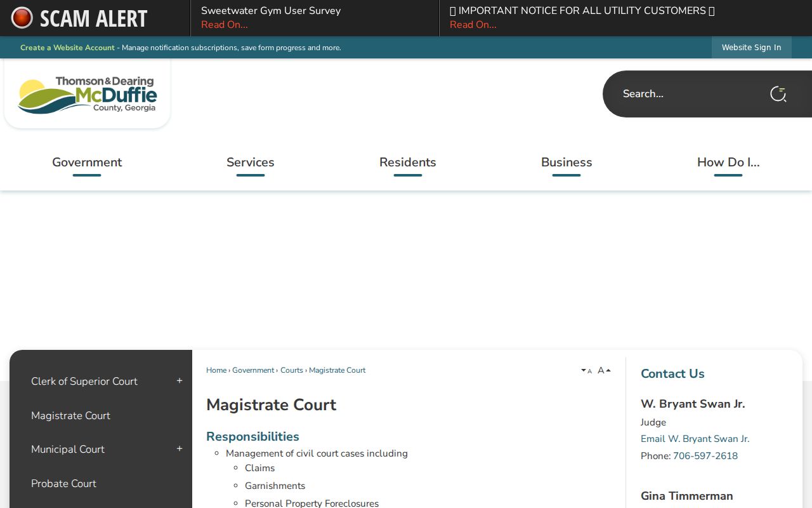This screenshot has width=812, height=508.
Task: Click the Thomson & Dearing McDuffie County logo
Action: 88,95
